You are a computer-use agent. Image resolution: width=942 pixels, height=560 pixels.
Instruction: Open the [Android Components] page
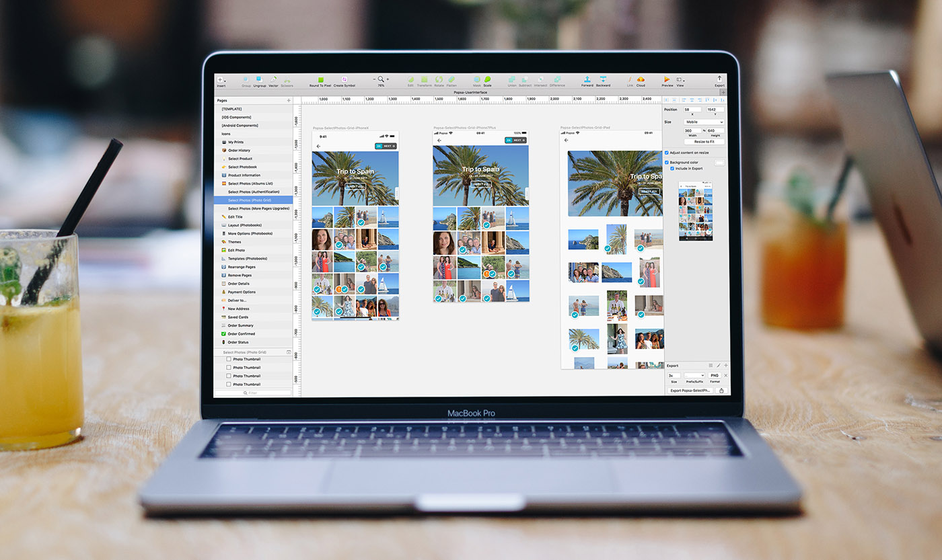[254, 125]
